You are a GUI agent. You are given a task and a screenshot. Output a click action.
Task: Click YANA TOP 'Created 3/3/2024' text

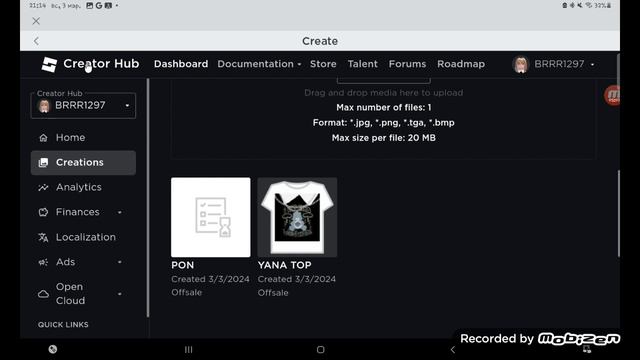pos(297,279)
